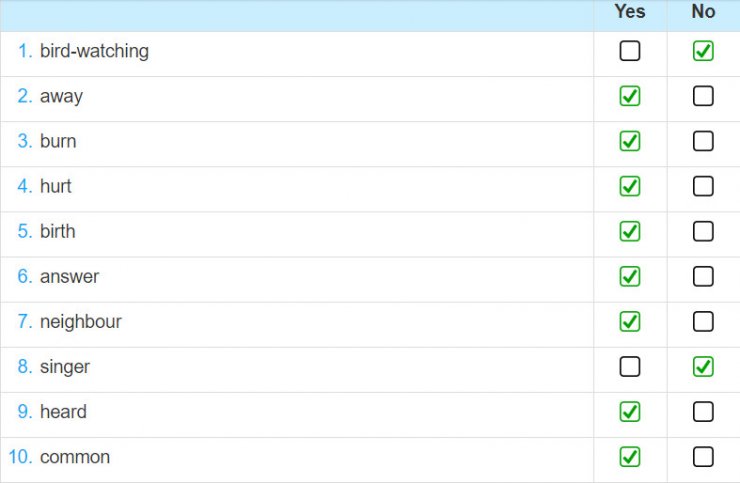The height and width of the screenshot is (483, 740).
Task: Toggle the Yes checkbox for birth
Action: (630, 231)
